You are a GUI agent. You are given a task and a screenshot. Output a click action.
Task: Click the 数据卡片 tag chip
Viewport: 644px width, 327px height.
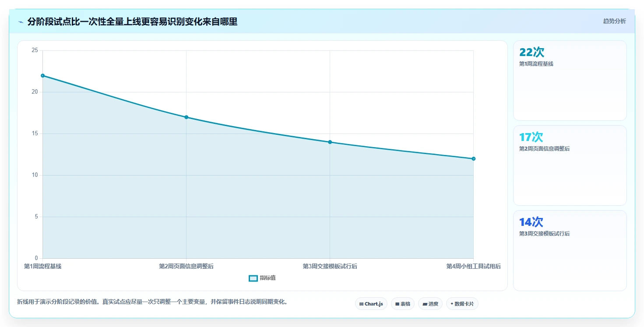point(462,304)
